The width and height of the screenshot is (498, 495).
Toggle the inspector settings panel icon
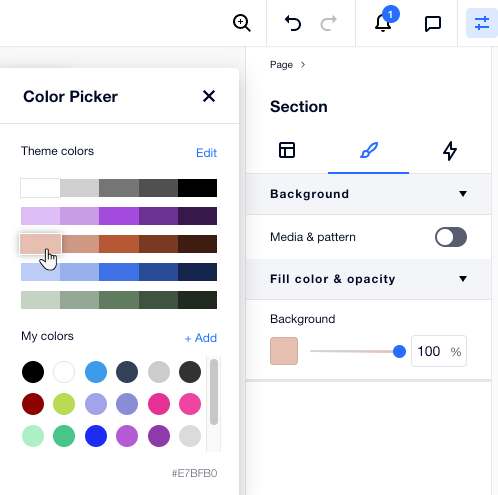pos(482,23)
